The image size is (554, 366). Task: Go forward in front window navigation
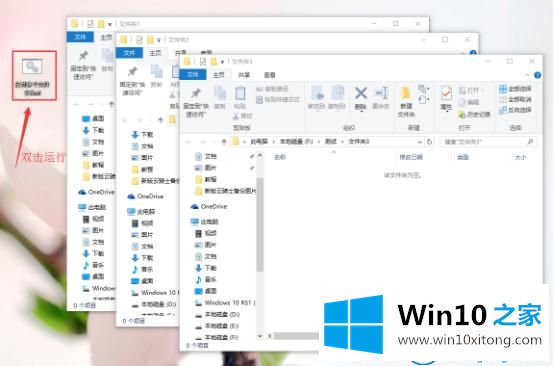click(203, 142)
